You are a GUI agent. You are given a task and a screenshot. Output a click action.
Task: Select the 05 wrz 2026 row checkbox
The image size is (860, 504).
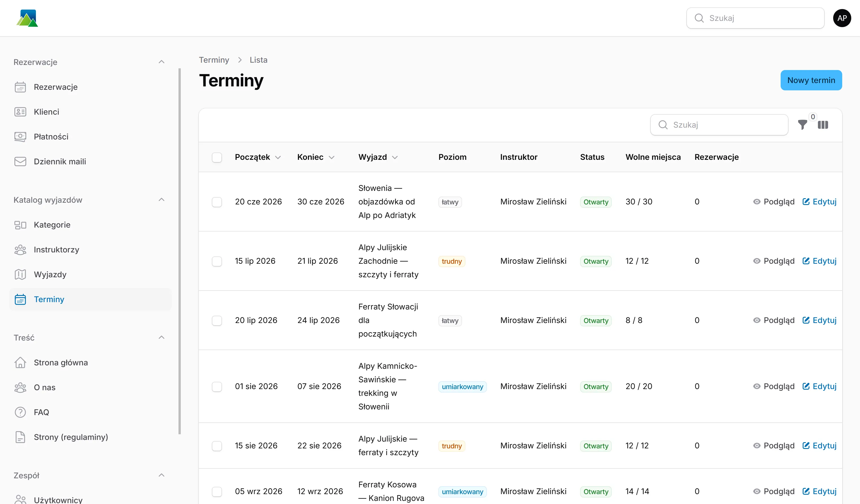(x=217, y=492)
